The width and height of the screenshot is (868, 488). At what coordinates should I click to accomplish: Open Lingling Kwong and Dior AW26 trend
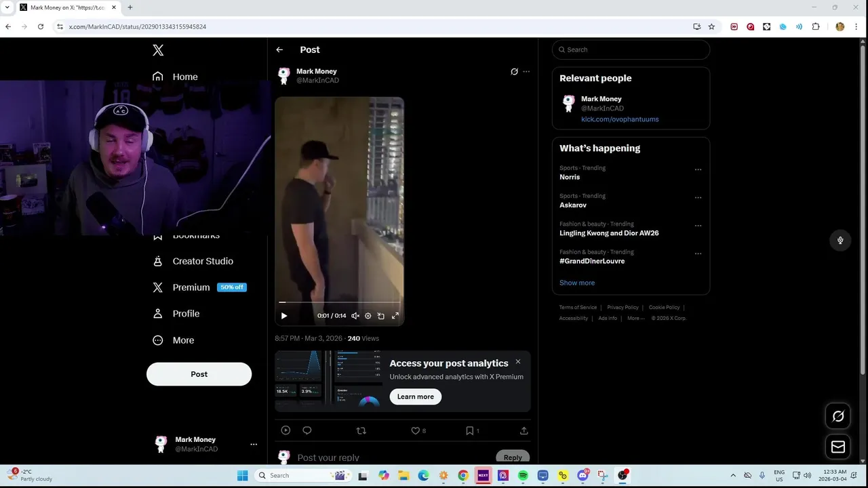[609, 233]
